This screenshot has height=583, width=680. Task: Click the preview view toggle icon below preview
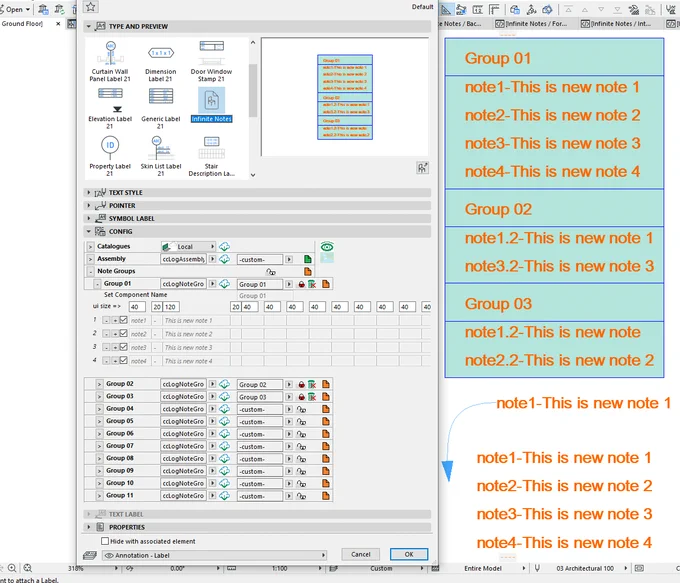[422, 168]
